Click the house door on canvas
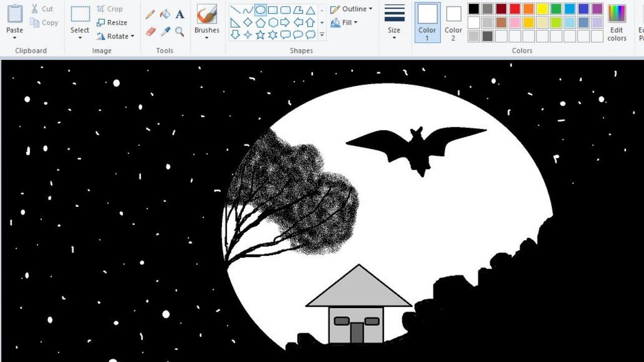 pos(357,333)
